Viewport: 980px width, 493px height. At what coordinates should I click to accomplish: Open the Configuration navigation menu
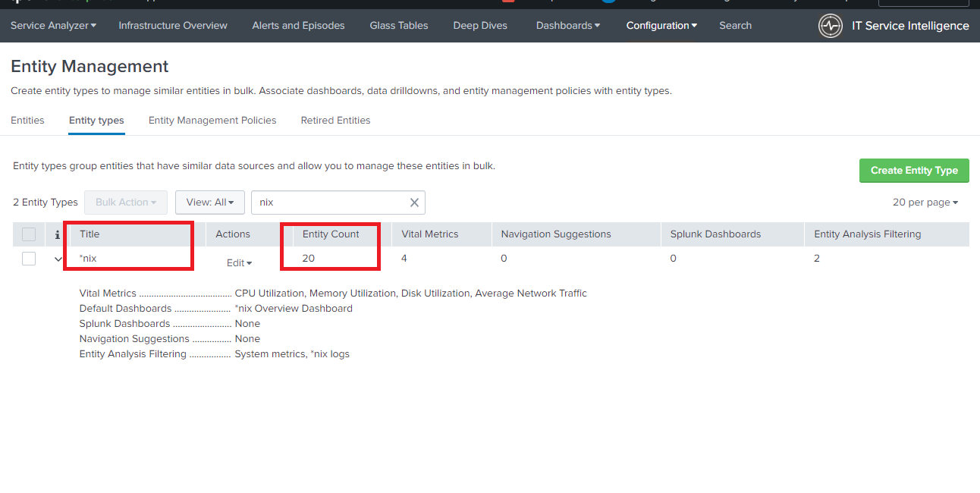pyautogui.click(x=661, y=26)
